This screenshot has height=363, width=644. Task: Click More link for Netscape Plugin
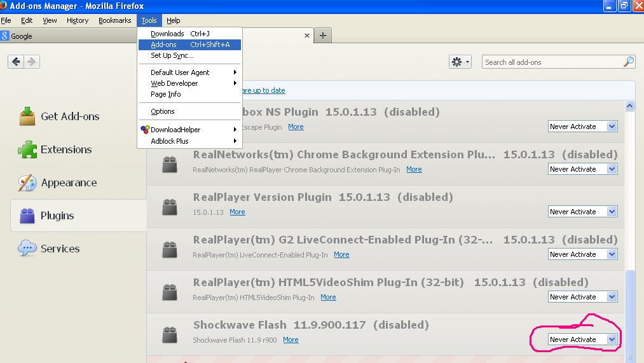pos(296,127)
